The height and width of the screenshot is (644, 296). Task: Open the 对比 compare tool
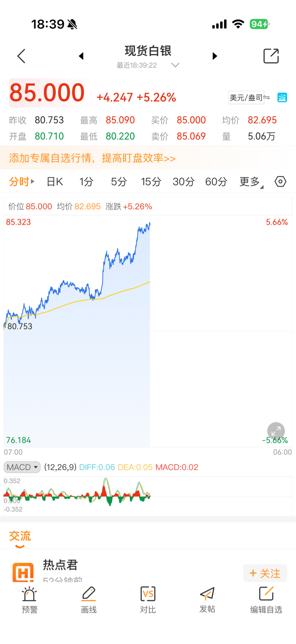(x=148, y=600)
